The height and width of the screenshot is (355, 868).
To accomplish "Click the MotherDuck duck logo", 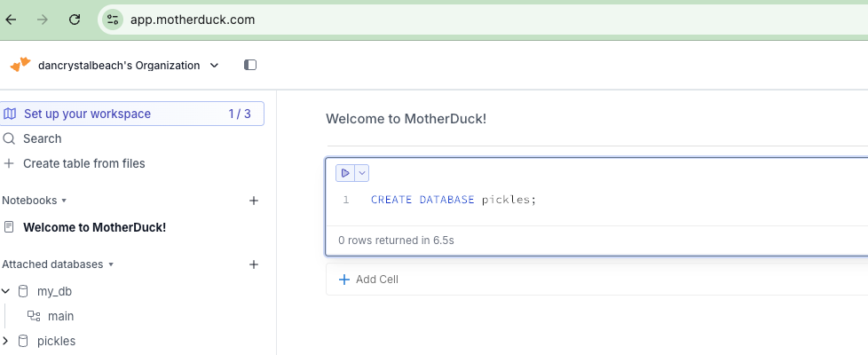I will pyautogui.click(x=20, y=65).
